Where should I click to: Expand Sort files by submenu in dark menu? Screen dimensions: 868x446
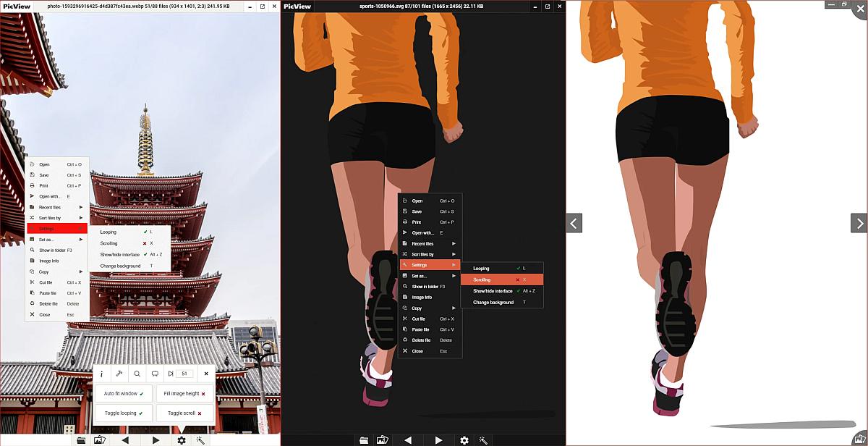pyautogui.click(x=430, y=254)
